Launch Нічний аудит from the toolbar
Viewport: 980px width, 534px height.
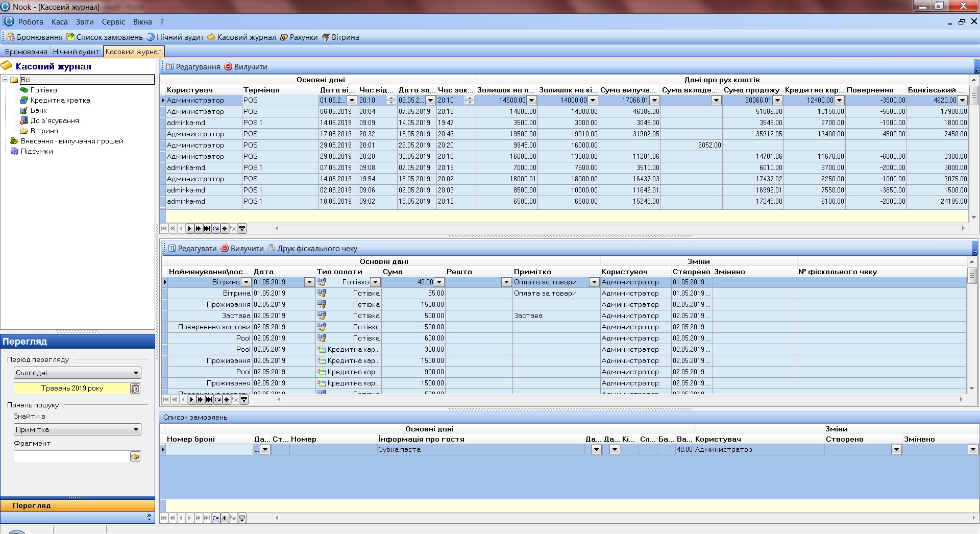tap(175, 37)
